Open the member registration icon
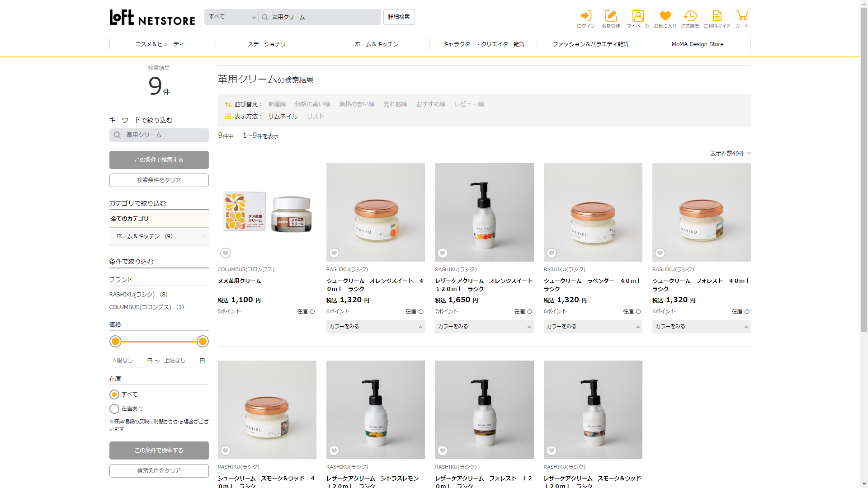The height and width of the screenshot is (488, 868). point(611,16)
